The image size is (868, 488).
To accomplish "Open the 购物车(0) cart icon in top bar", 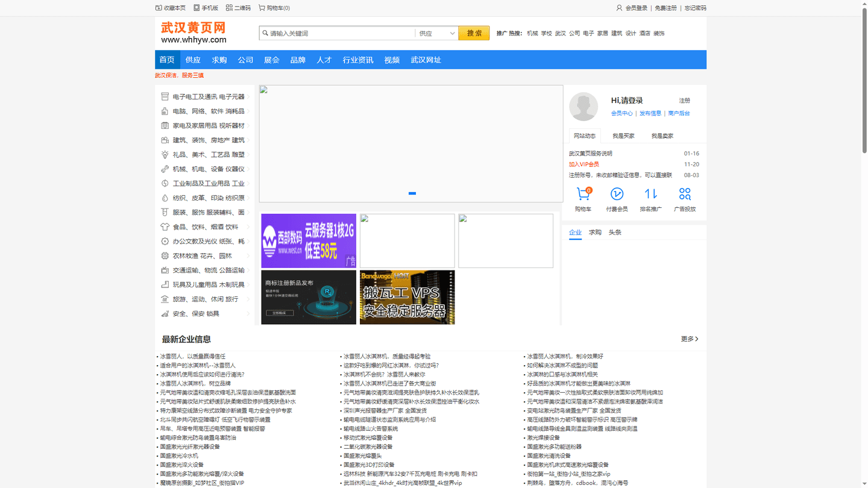I will [262, 8].
